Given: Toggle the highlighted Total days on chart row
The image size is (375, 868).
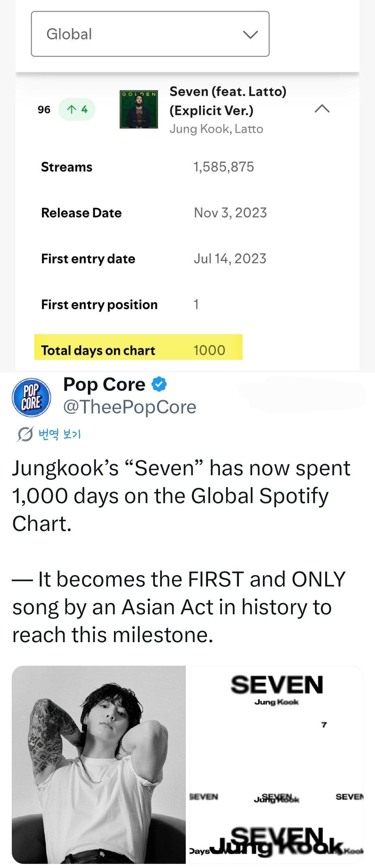Looking at the screenshot, I should pos(139,349).
